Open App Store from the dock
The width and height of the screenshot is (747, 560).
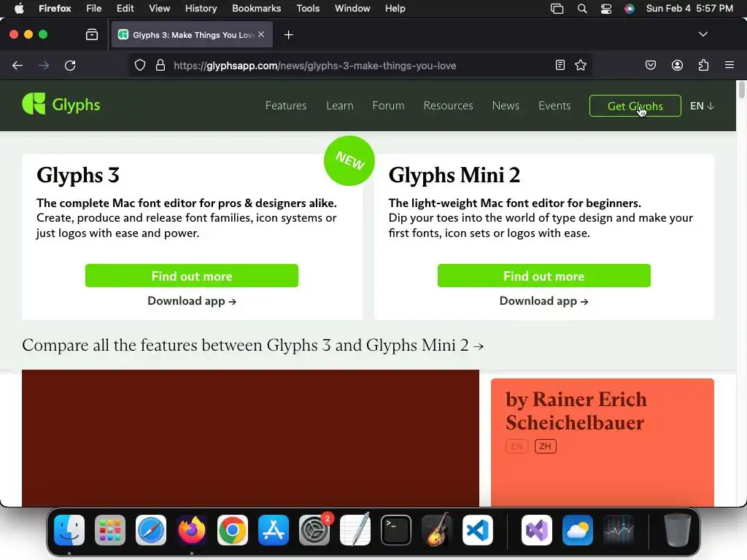[274, 530]
